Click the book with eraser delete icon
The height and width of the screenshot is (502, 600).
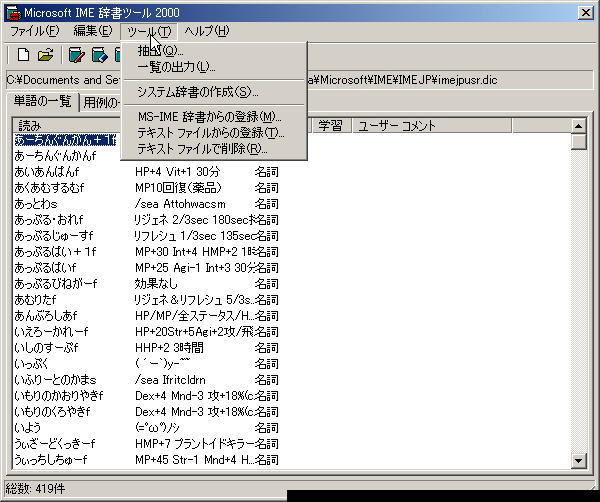click(x=99, y=55)
